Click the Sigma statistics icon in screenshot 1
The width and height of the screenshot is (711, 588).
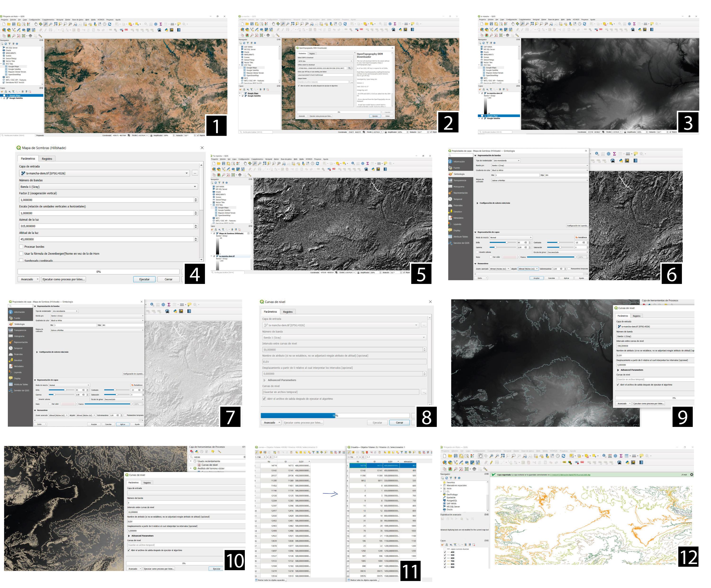click(x=161, y=24)
